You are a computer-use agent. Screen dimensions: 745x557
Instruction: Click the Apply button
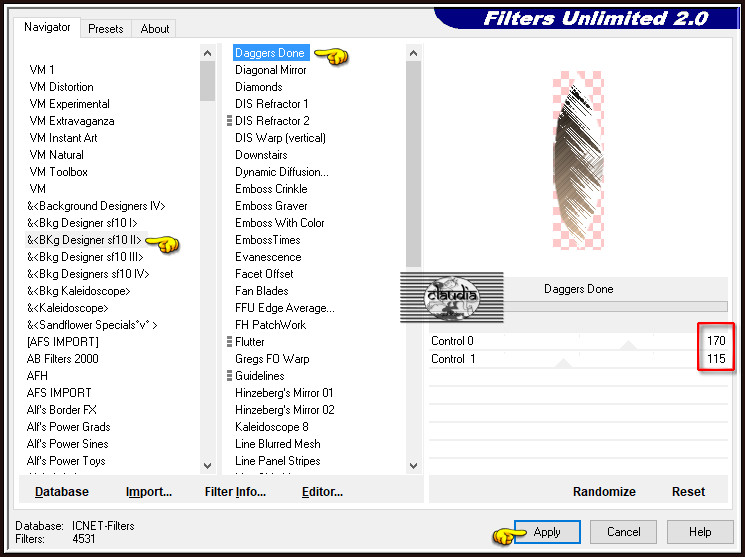coord(547,532)
